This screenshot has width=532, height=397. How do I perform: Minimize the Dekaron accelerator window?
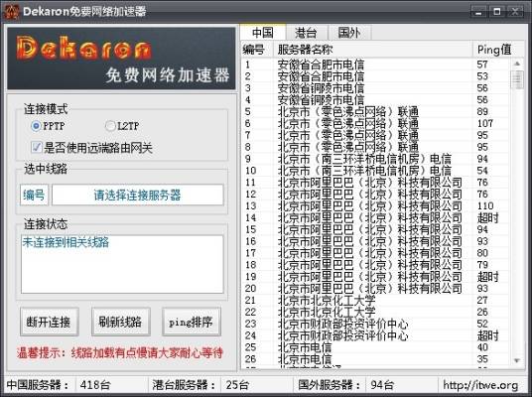pos(479,12)
